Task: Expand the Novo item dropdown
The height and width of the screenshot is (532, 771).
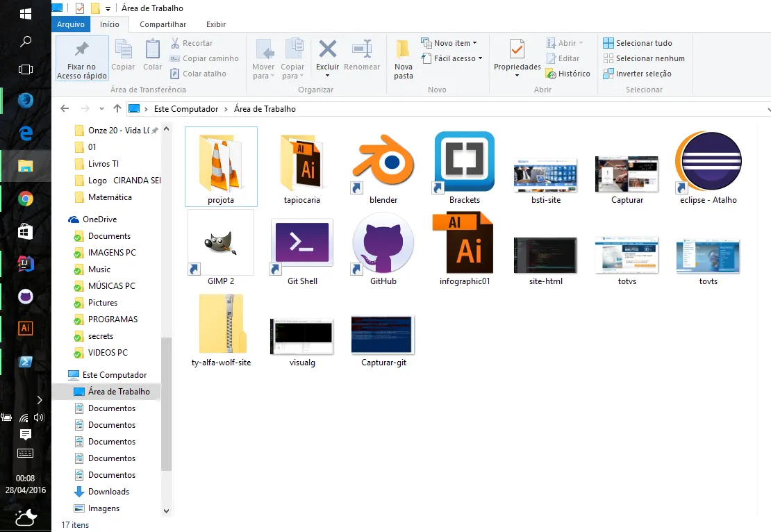Action: pyautogui.click(x=450, y=43)
